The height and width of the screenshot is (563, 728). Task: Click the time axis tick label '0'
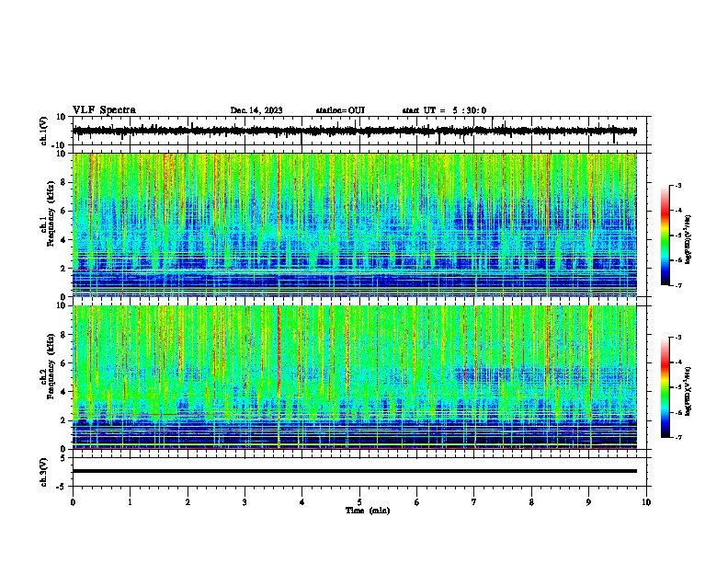coord(73,502)
